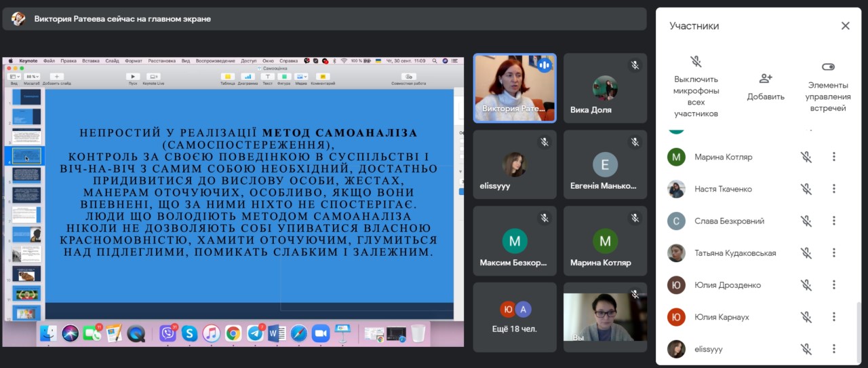
Task: Mute Слава Безкровний's microphone in list
Action: pos(806,221)
